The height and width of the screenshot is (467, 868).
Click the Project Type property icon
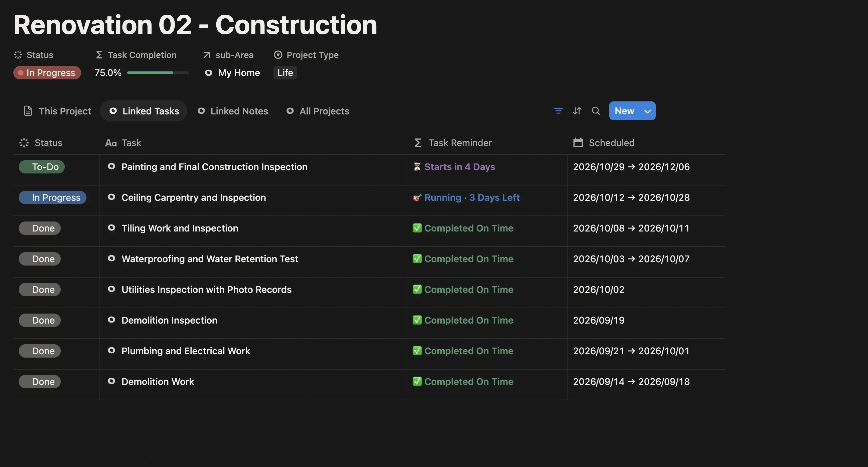[278, 55]
